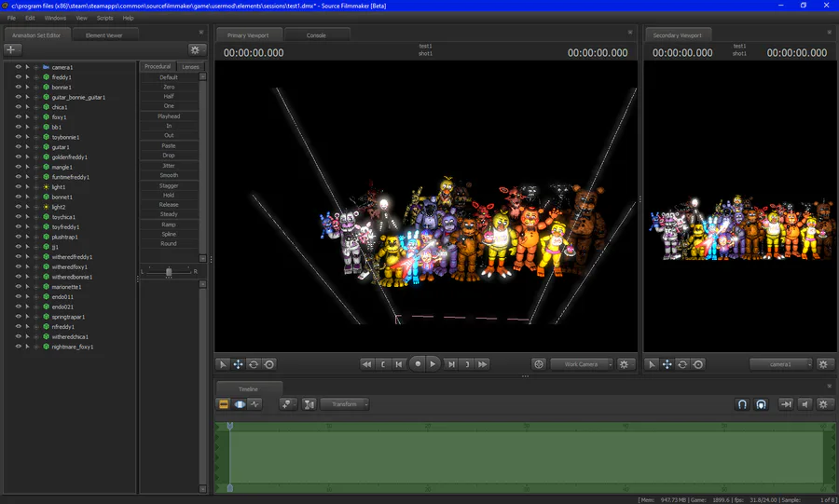Toggle visibility of chica1

click(x=19, y=107)
